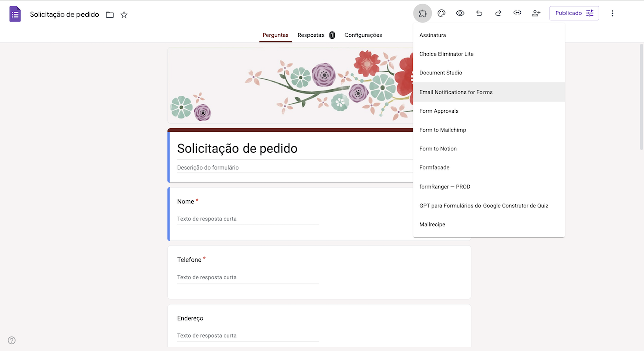
Task: Open the help question mark at bottom left
Action: click(11, 340)
